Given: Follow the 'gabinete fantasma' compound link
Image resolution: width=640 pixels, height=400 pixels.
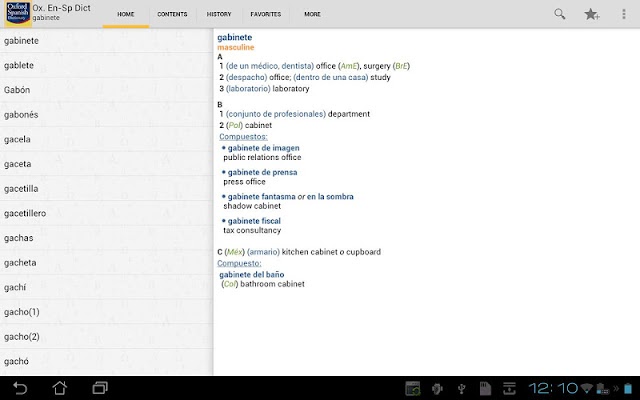Looking at the screenshot, I should [261, 197].
